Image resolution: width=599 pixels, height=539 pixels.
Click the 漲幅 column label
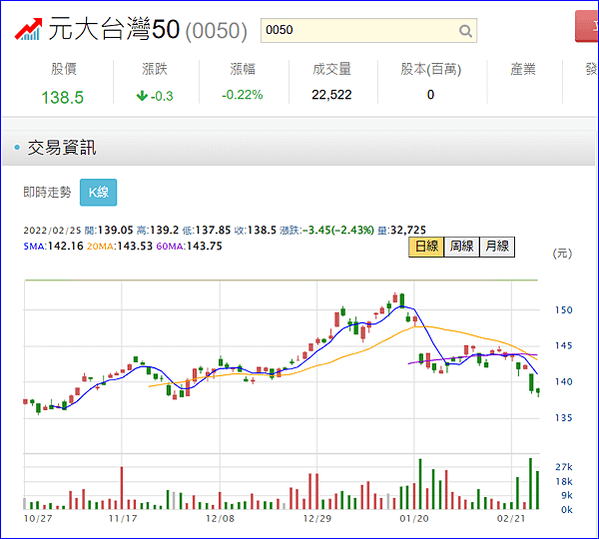(x=243, y=69)
